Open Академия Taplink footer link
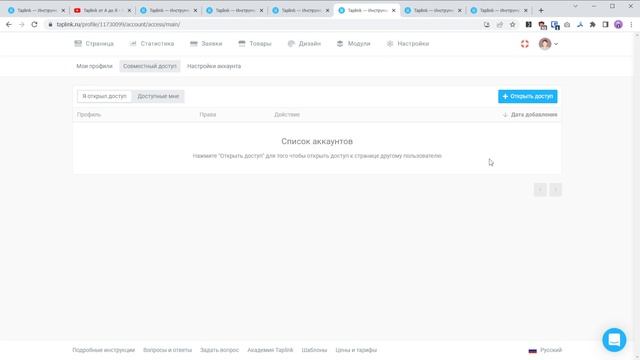The image size is (640, 360). coord(270,350)
